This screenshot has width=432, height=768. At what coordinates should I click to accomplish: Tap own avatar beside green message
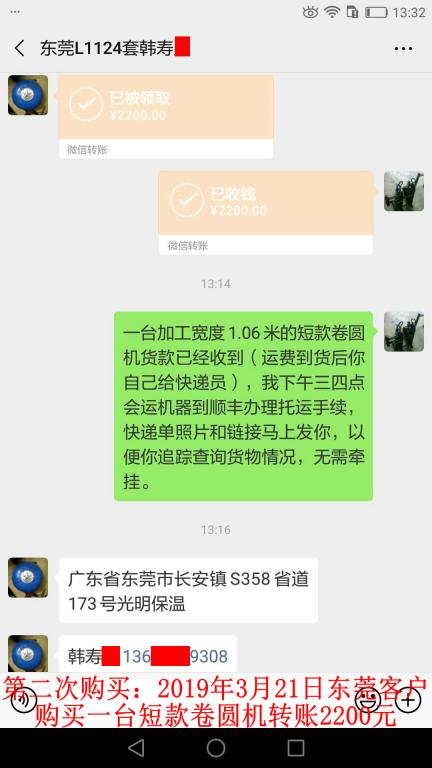click(x=404, y=332)
